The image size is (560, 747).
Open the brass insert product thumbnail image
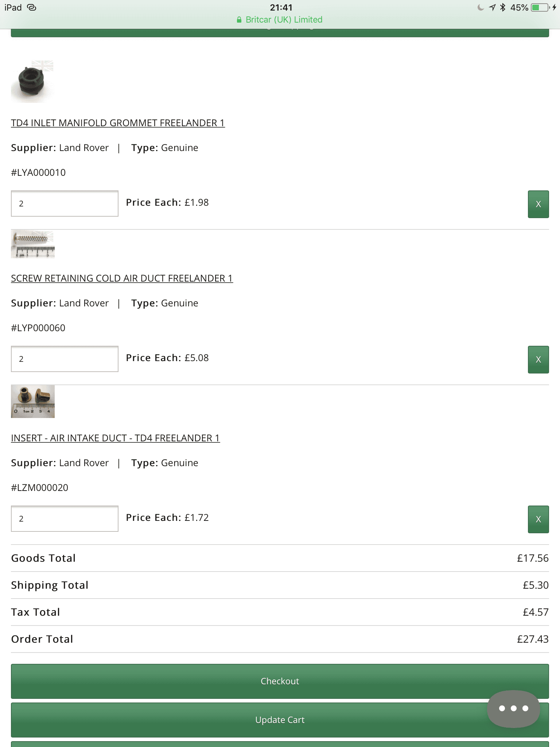(33, 401)
